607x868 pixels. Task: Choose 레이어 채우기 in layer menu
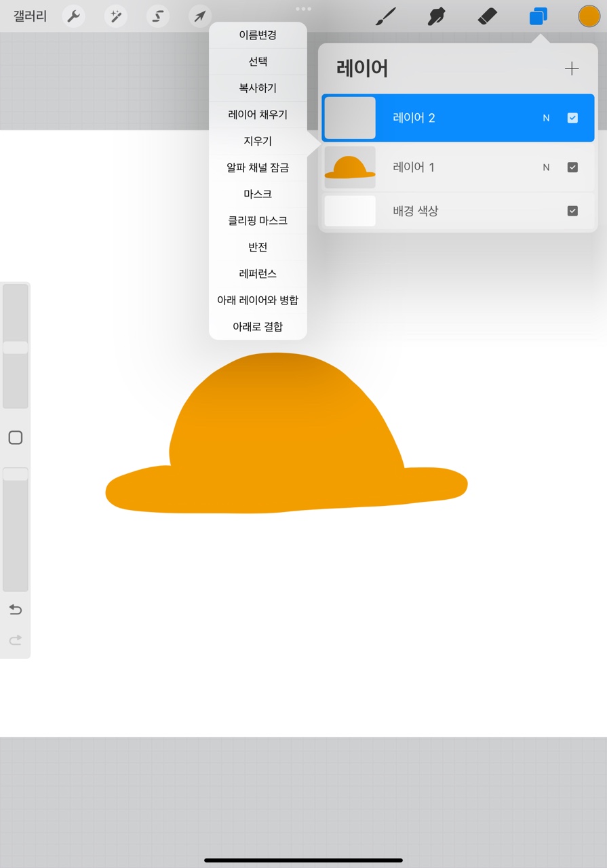click(x=258, y=115)
